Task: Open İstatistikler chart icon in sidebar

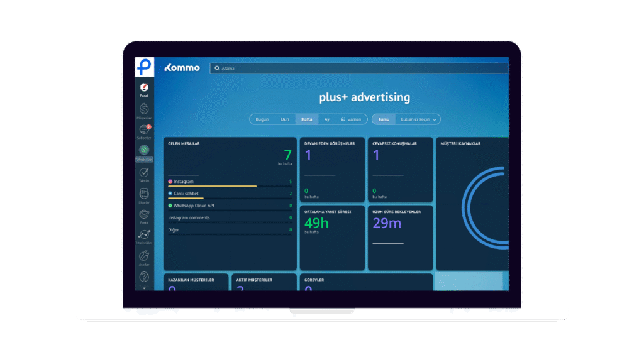Action: pyautogui.click(x=144, y=234)
